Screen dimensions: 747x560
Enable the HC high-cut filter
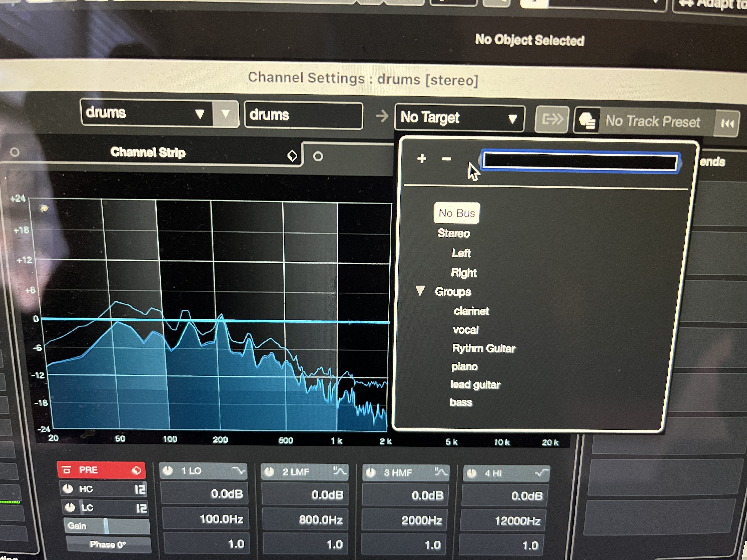(x=68, y=489)
